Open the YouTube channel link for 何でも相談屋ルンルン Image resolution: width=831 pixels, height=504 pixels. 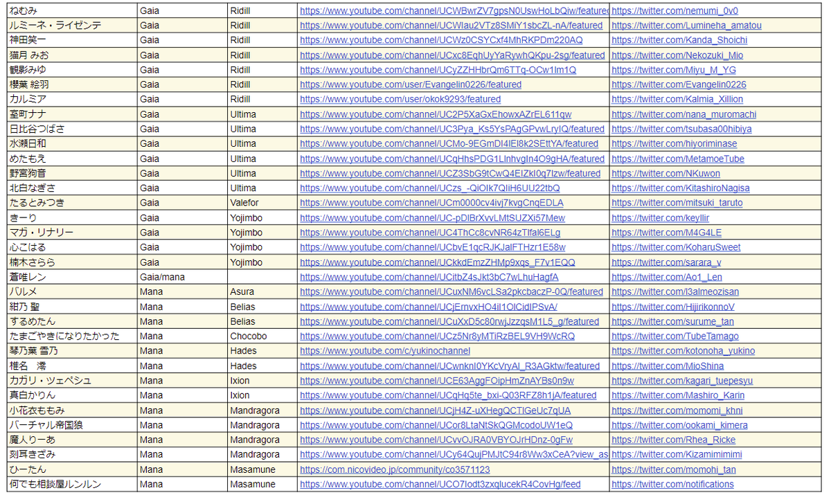click(440, 485)
